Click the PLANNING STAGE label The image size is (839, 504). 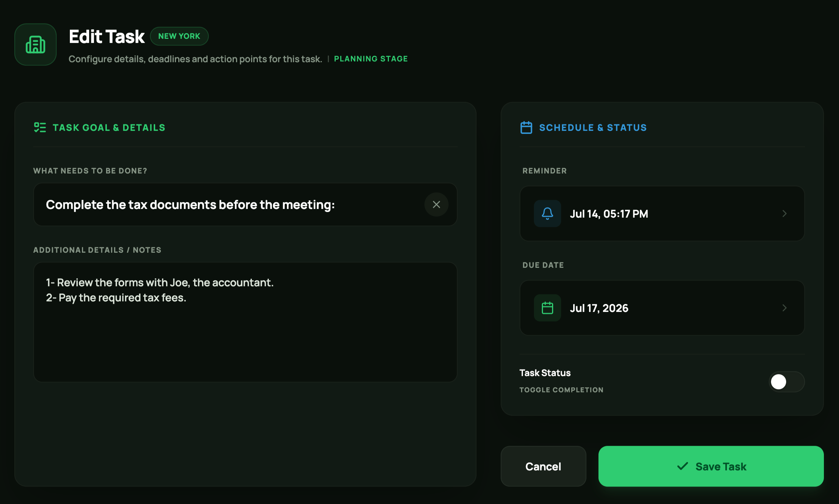coord(371,59)
